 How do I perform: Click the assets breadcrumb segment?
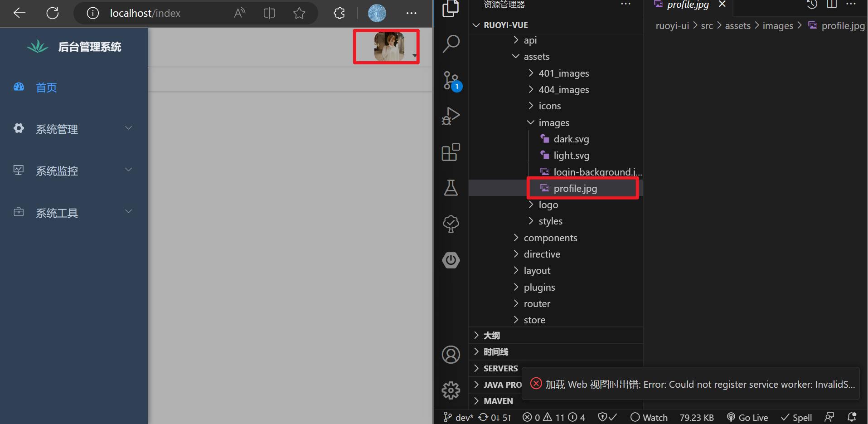coord(737,26)
